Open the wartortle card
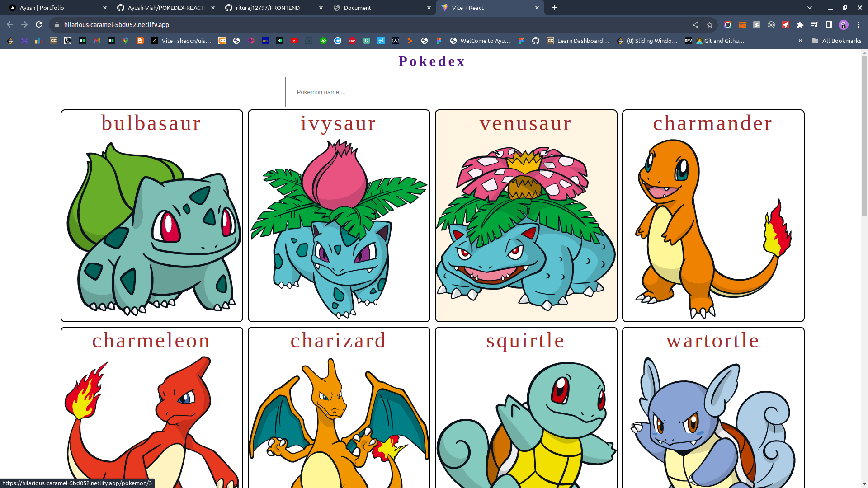This screenshot has height=488, width=868. [x=713, y=408]
